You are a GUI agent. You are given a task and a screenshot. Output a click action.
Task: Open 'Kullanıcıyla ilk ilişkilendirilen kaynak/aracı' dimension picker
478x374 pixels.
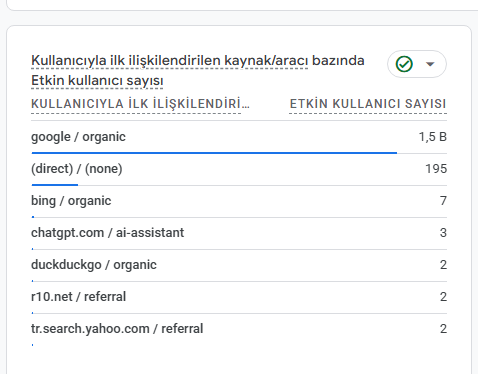pyautogui.click(x=169, y=61)
